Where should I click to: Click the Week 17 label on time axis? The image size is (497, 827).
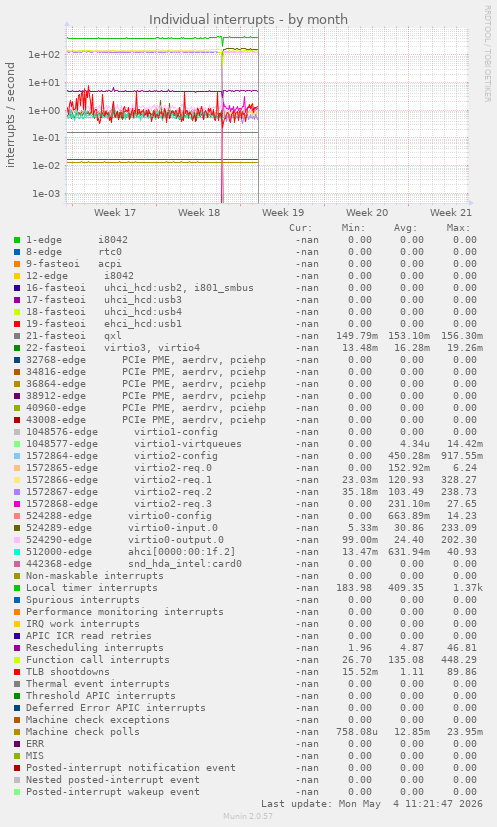pyautogui.click(x=115, y=213)
